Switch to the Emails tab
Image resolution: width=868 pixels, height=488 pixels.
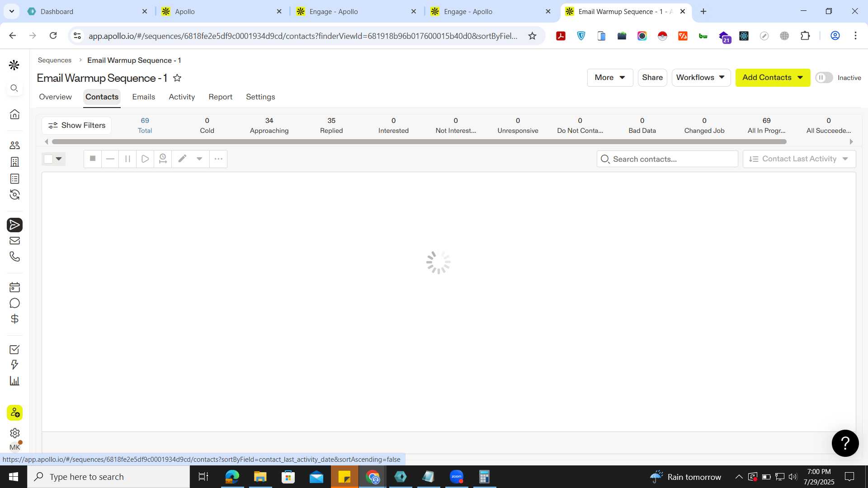[143, 97]
